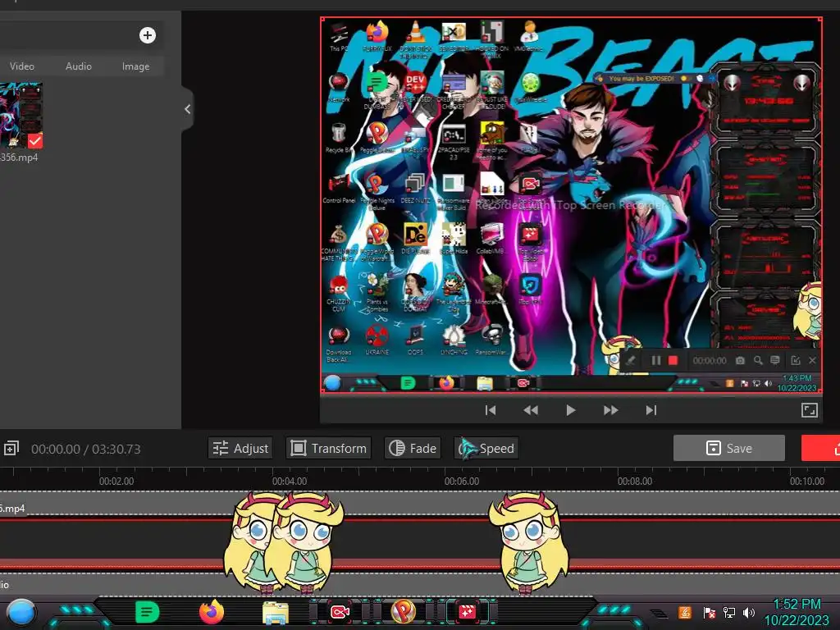Open the Action Center flag tray icon
Viewport: 840px width, 630px height.
coord(710,612)
